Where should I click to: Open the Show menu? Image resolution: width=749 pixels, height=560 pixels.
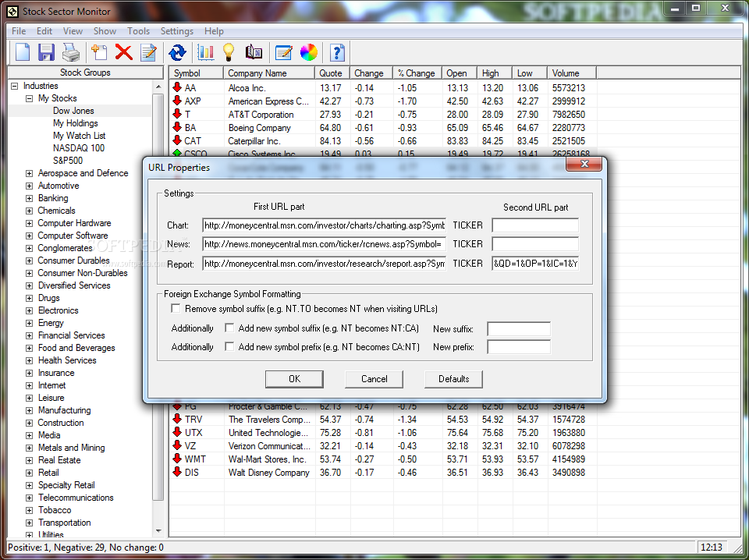pos(105,31)
